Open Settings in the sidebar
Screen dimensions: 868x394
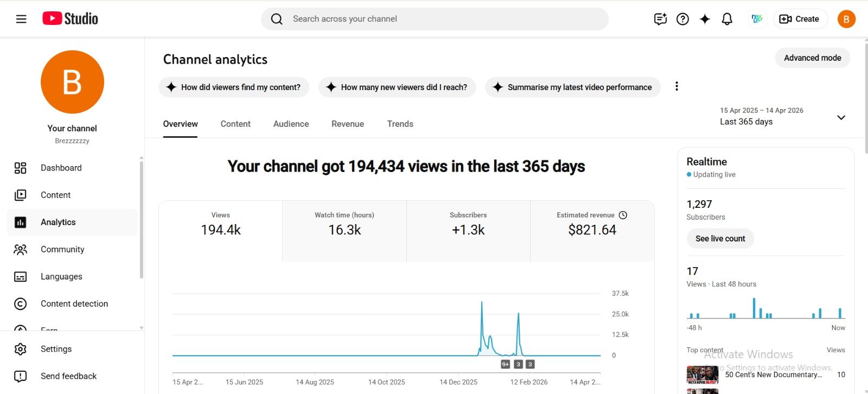click(56, 349)
